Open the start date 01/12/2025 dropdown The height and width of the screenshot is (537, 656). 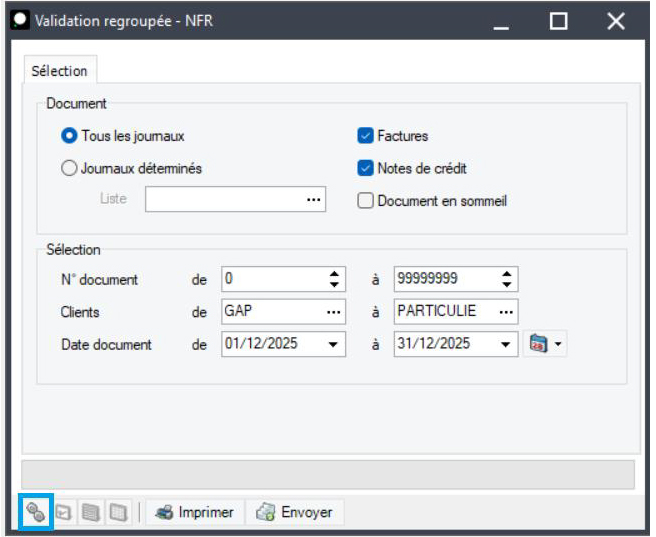[333, 344]
